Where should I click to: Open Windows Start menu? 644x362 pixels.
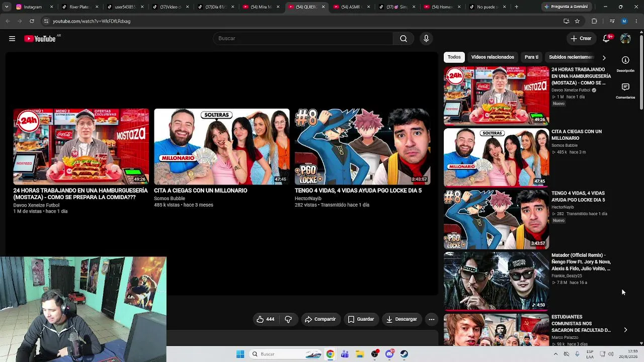coord(240,354)
